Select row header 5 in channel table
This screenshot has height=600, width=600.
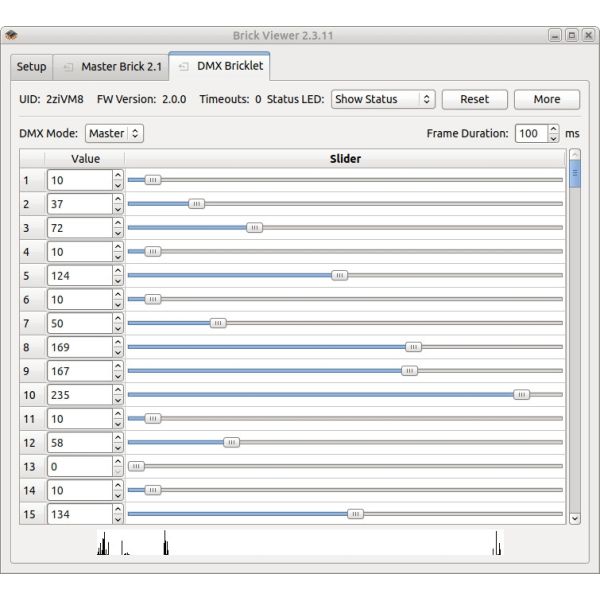coord(33,276)
